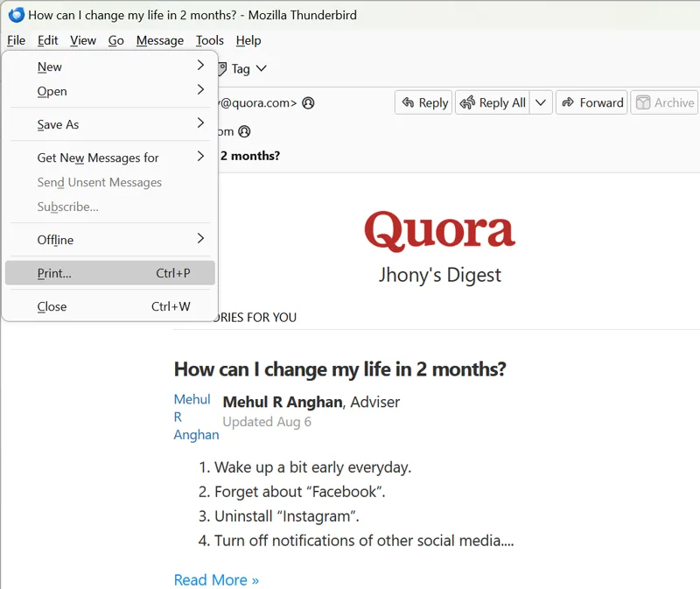Choose Close from the File menu
The height and width of the screenshot is (589, 700).
point(110,306)
